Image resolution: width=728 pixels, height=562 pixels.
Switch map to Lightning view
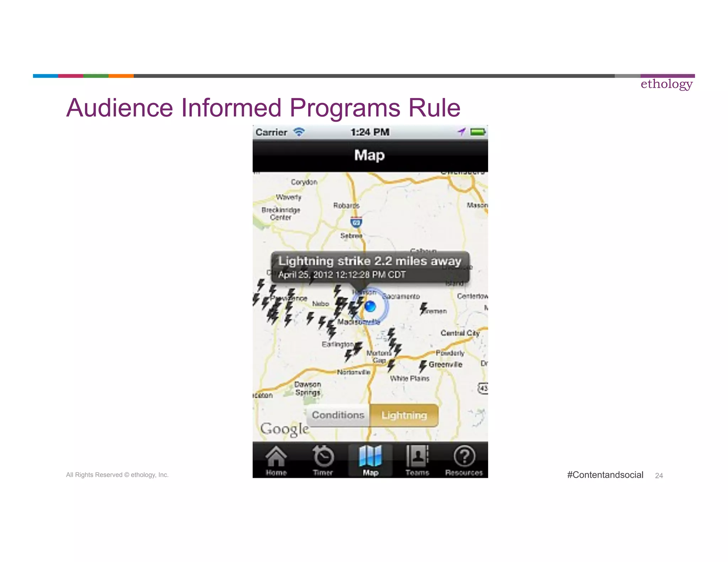point(404,415)
